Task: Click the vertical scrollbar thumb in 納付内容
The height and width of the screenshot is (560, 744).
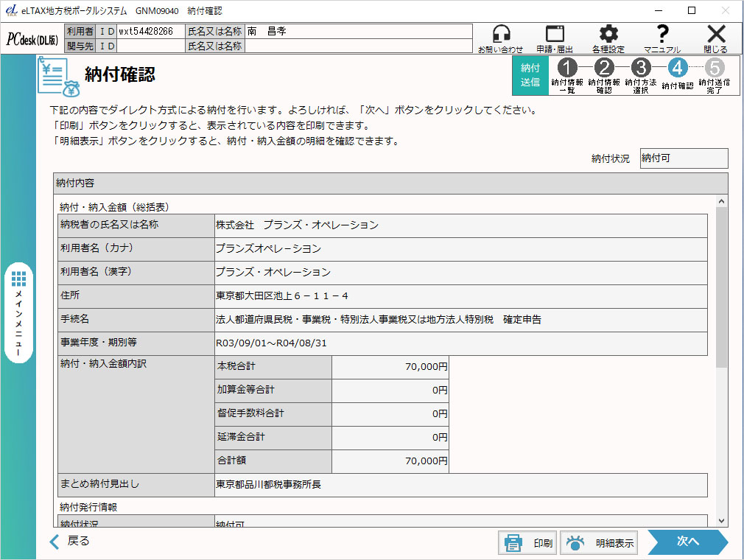Action: (721, 287)
